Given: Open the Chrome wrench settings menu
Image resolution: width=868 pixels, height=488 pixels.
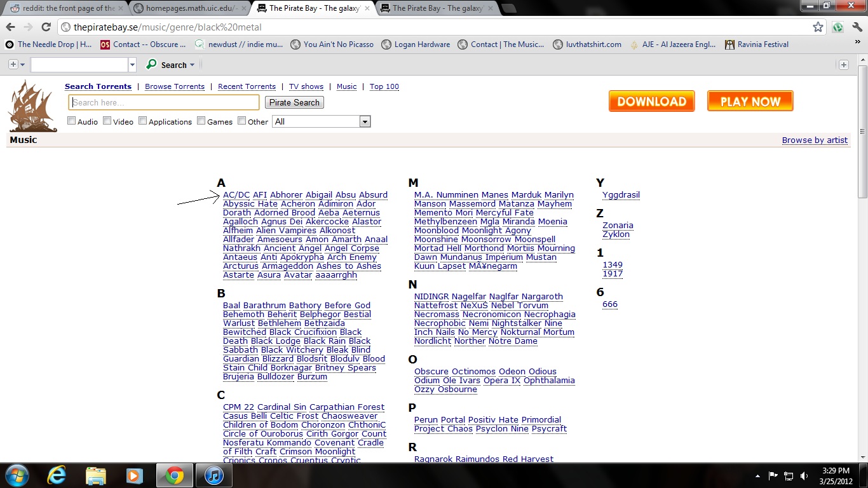Looking at the screenshot, I should pos(857,27).
